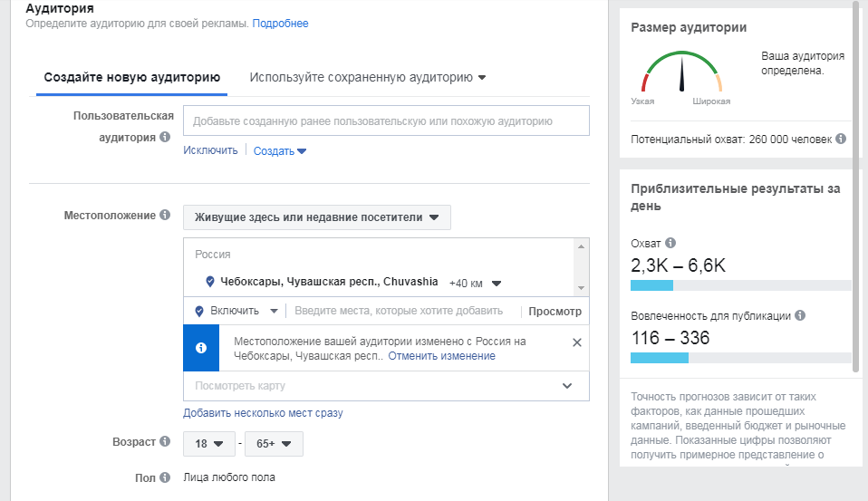Click info icon by Вовлеченность для публикации
The width and height of the screenshot is (868, 501).
[800, 316]
